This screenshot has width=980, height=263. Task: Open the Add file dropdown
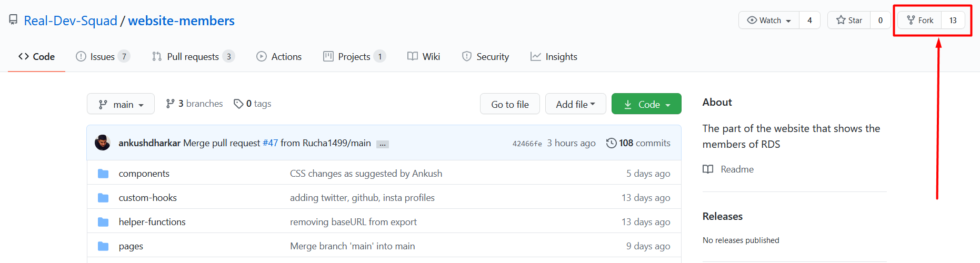tap(575, 104)
